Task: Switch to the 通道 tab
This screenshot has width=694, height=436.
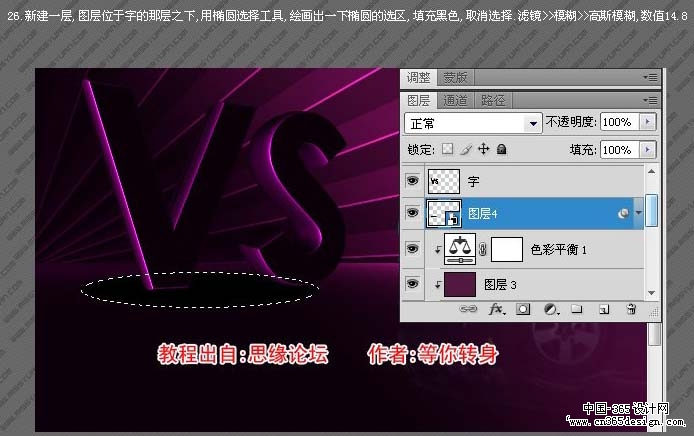Action: point(455,100)
